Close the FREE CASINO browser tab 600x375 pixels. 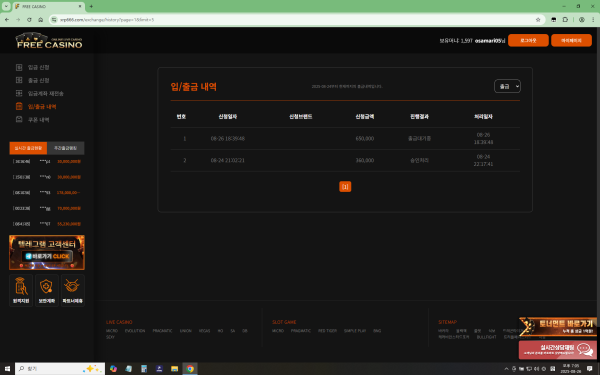point(80,7)
